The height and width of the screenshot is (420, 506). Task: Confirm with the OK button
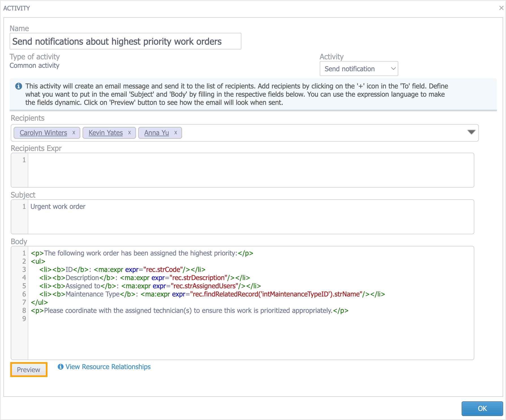482,408
